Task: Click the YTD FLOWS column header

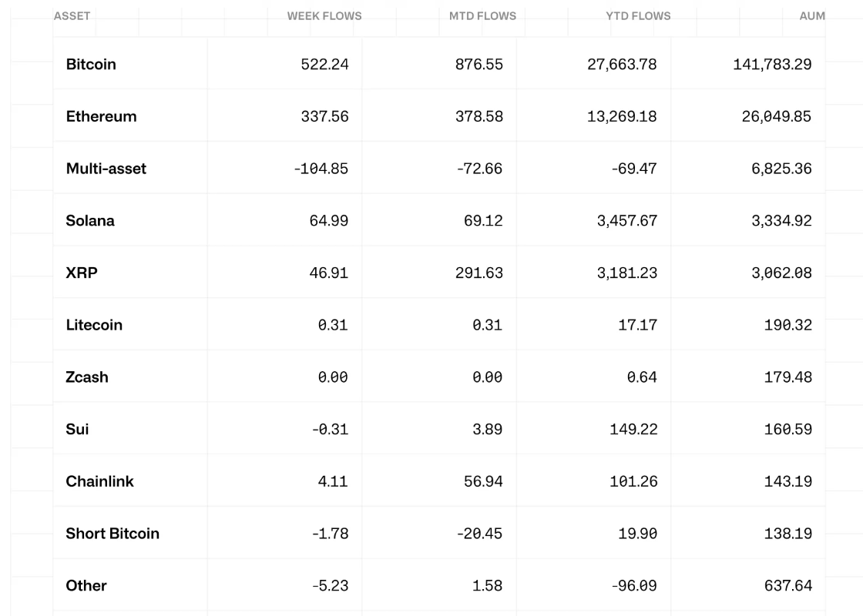Action: coord(638,16)
